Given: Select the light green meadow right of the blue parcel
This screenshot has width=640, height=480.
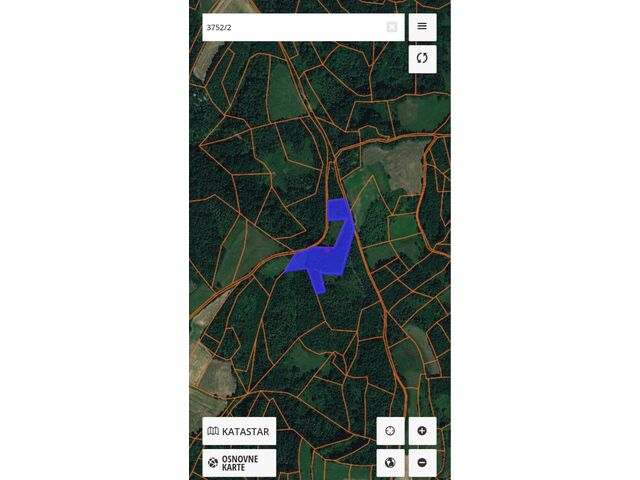Looking at the screenshot, I should [363, 194].
